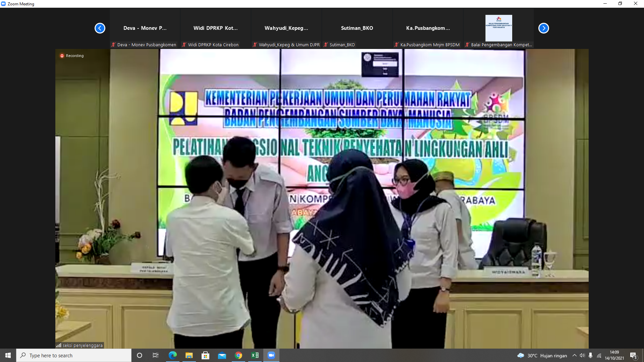644x362 pixels.
Task: Click signal bars icon beside seksi penyelenggara
Action: pyautogui.click(x=59, y=345)
